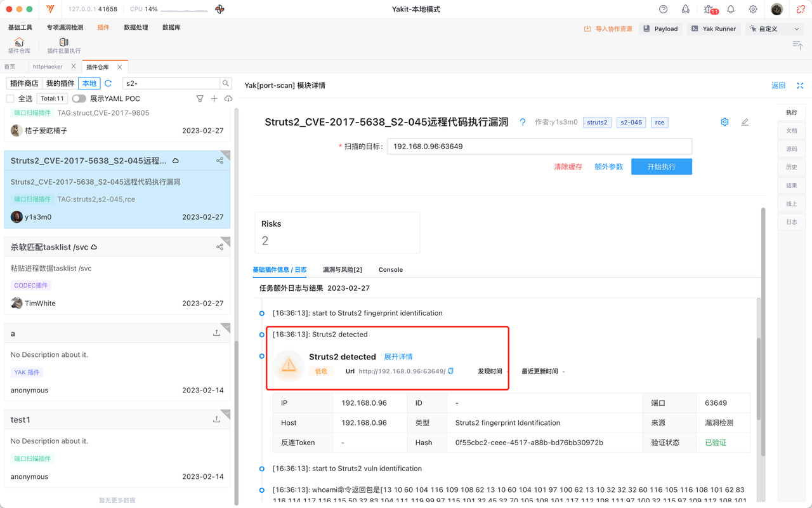The width and height of the screenshot is (812, 508).
Task: Open the 历史 side tab
Action: 792,168
